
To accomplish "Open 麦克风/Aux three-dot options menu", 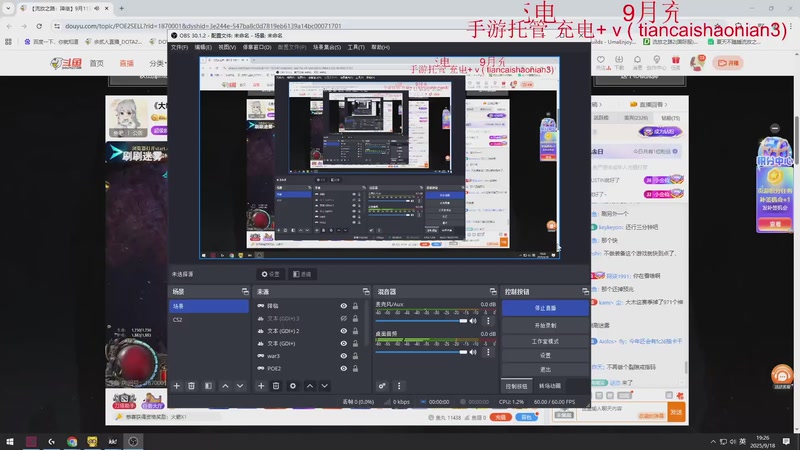I will 488,321.
